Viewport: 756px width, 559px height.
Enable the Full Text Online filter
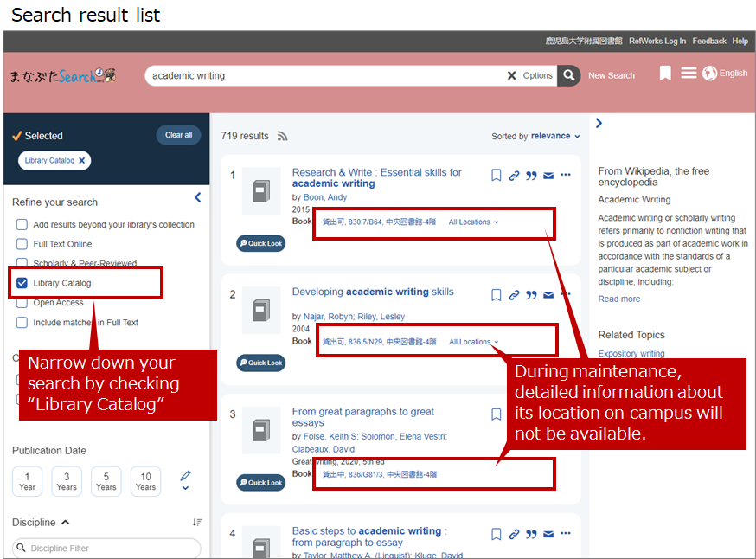click(x=22, y=244)
